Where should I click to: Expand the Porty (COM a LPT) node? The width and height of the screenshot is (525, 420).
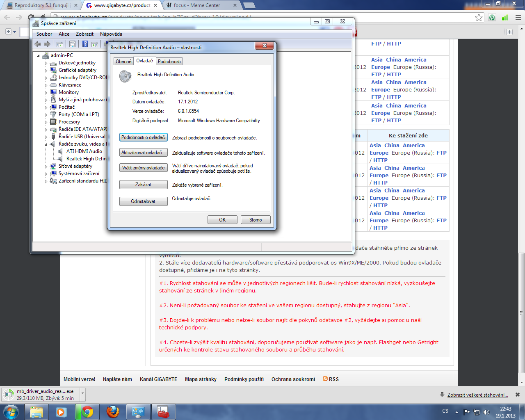point(46,115)
